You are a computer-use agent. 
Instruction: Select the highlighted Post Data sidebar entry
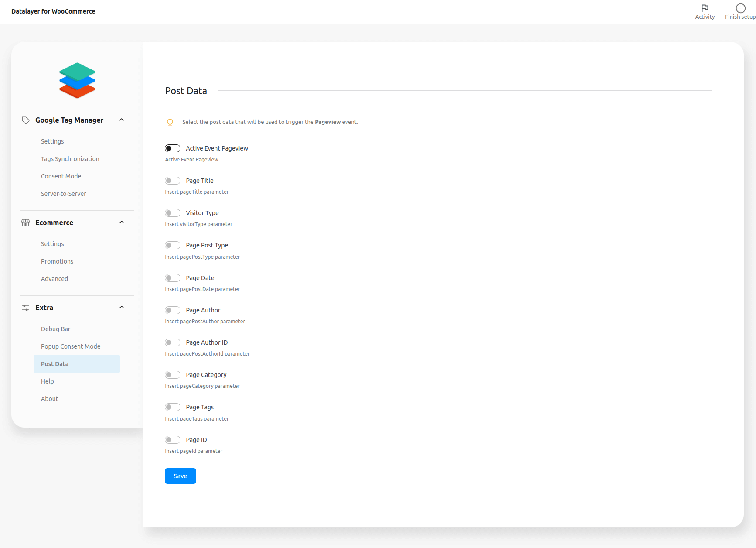[54, 363]
